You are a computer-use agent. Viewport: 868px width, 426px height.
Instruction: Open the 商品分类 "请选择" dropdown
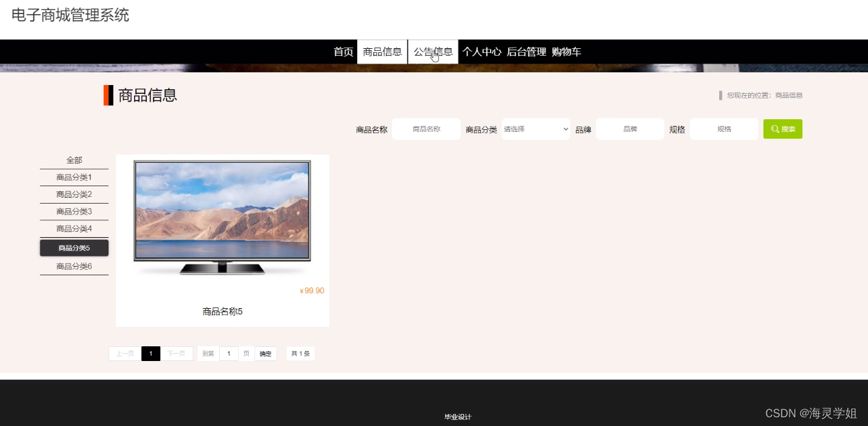[x=535, y=129]
